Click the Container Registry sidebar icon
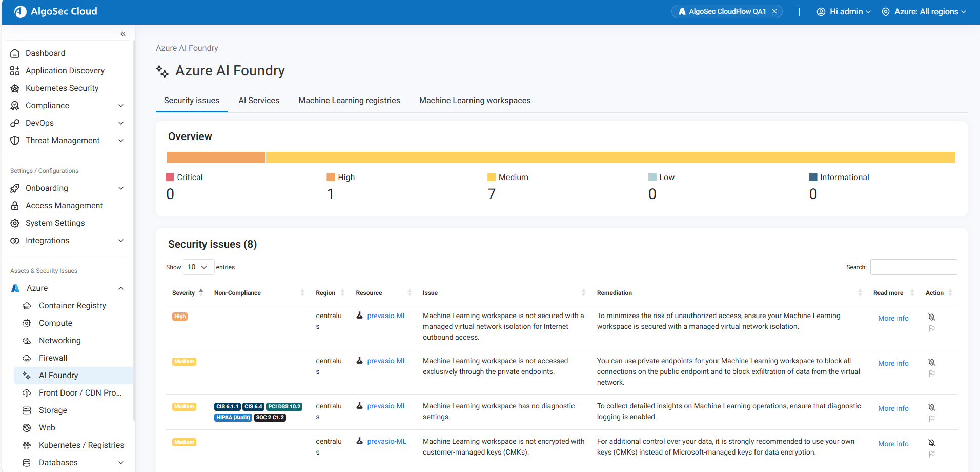 [27, 306]
